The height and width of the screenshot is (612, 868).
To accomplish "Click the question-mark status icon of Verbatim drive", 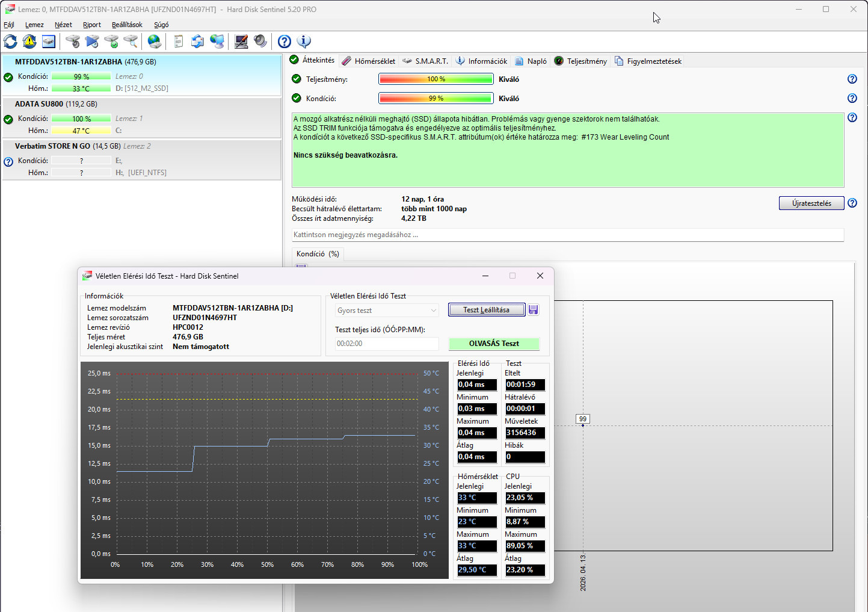I will click(8, 162).
